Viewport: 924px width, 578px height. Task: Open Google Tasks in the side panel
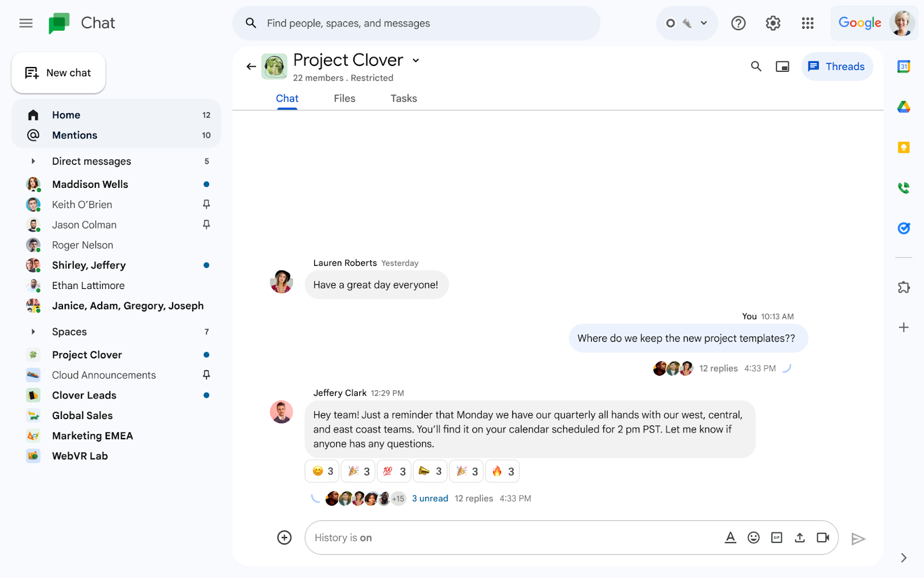[904, 228]
